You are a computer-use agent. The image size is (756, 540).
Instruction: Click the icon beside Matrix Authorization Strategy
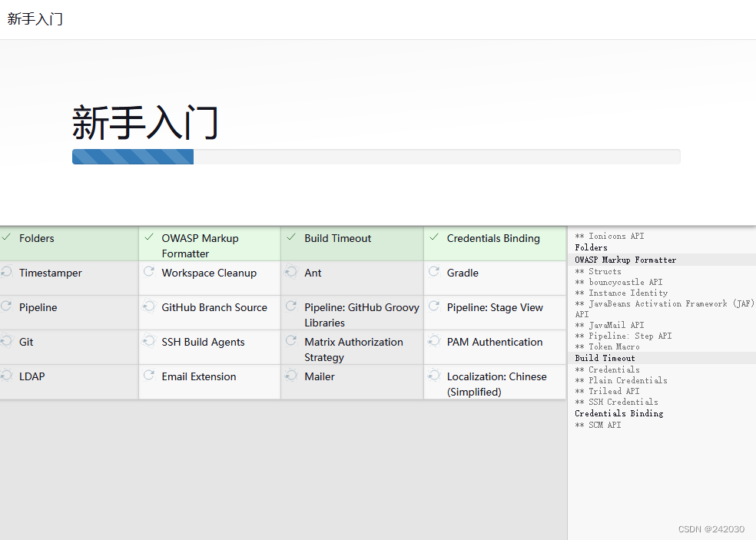[291, 341]
